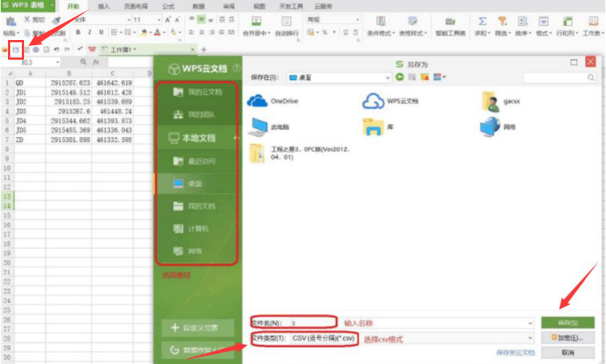Switch to the 公式 Formulas tab
Screen dimensions: 606x364
coord(168,7)
